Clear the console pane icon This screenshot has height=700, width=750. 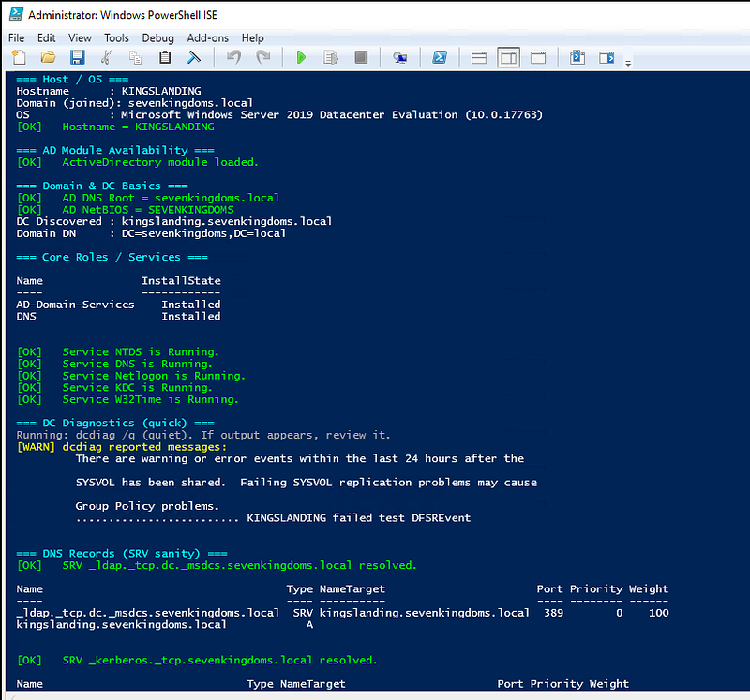coord(194,58)
